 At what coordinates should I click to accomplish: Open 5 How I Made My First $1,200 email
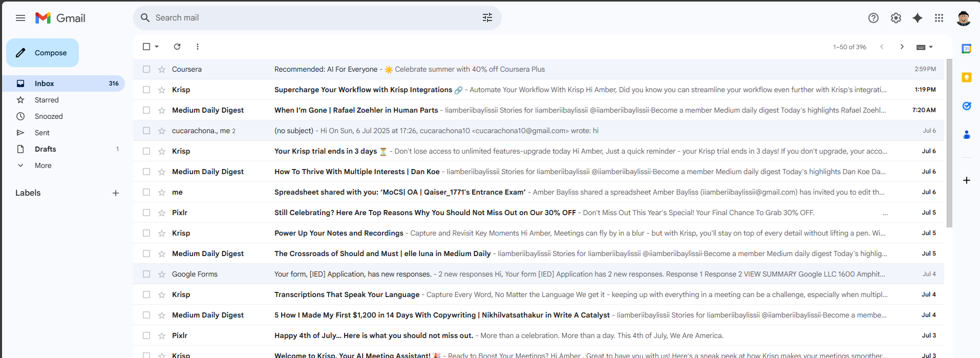(x=539, y=315)
